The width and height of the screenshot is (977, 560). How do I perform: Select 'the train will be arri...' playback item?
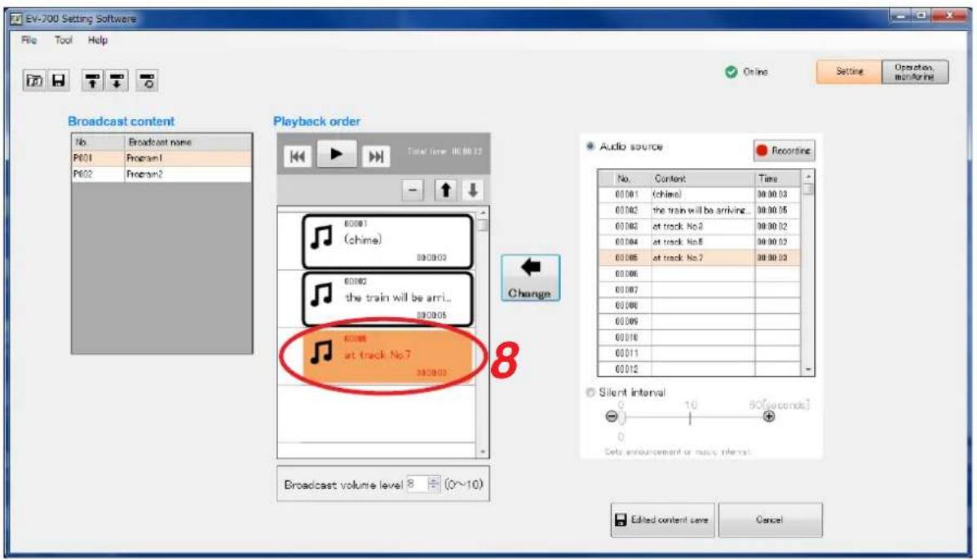tap(387, 299)
